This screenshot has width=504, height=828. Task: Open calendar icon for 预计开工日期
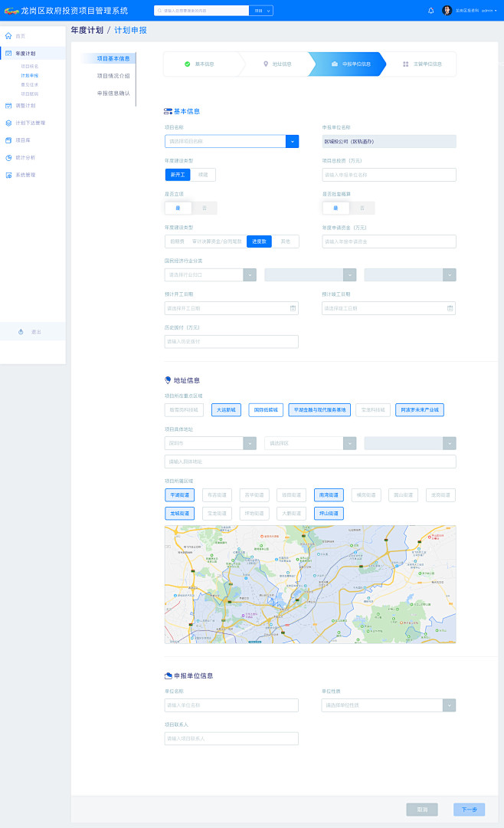point(293,308)
